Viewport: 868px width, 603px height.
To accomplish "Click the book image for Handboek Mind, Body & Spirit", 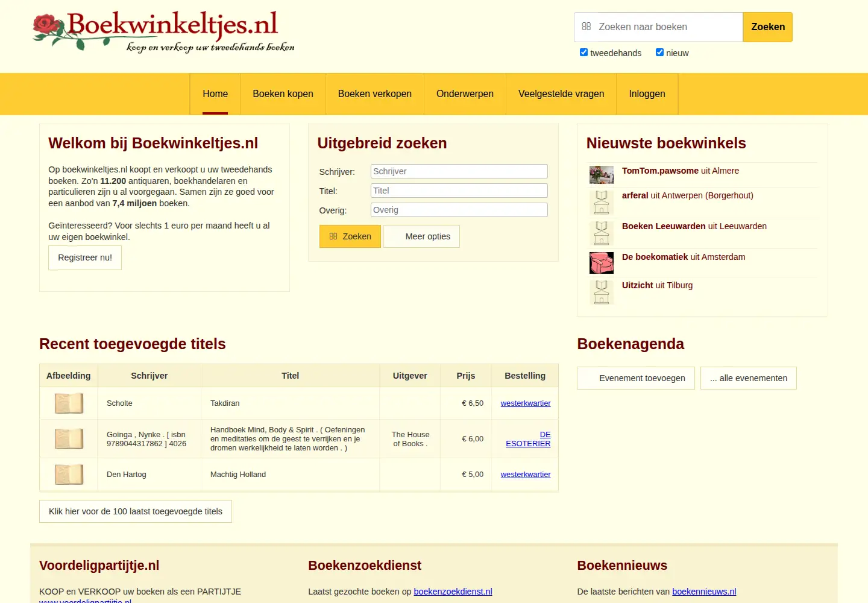I will click(x=69, y=439).
